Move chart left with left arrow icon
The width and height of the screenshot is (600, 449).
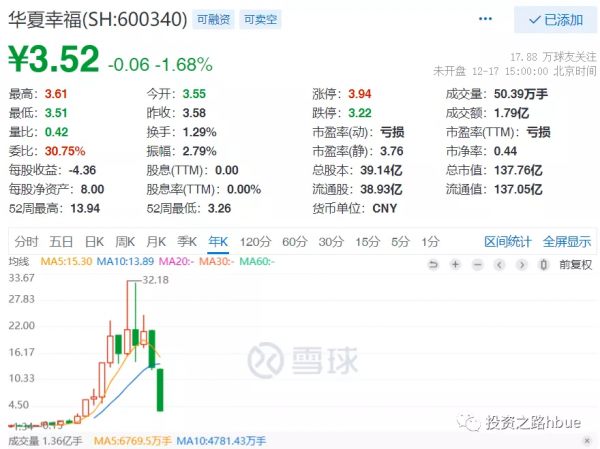[499, 265]
